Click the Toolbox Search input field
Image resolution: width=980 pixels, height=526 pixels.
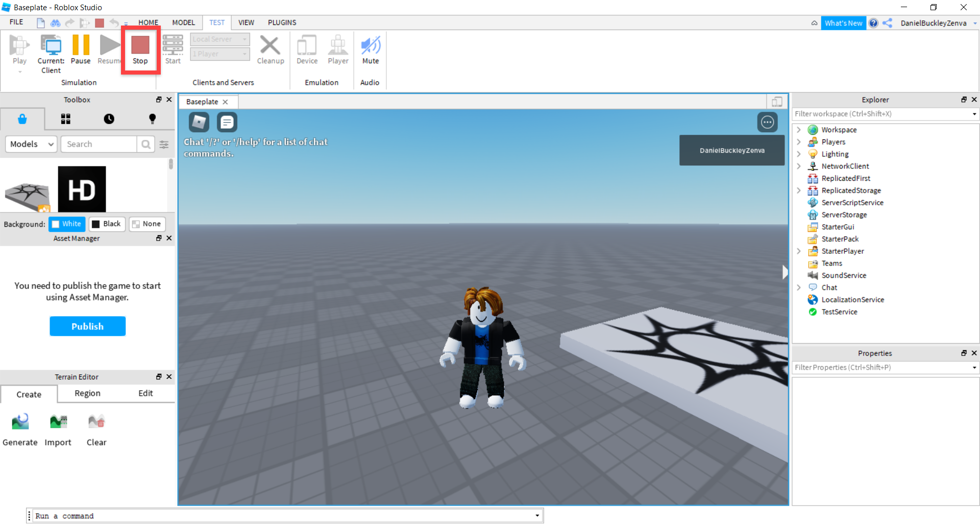[x=99, y=144]
